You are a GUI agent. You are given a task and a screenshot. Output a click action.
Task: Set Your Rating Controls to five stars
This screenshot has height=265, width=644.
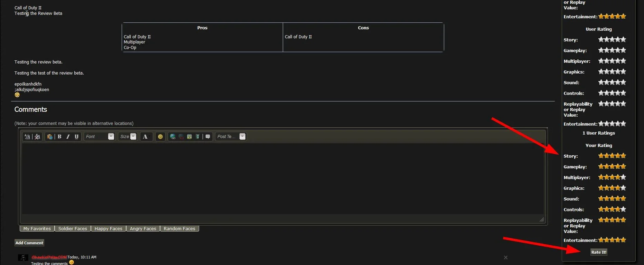[623, 209]
